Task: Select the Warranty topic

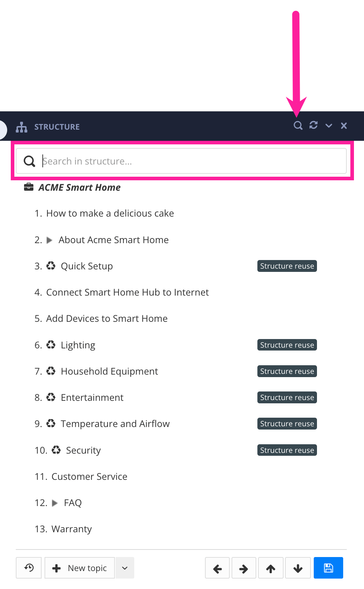Action: (71, 529)
